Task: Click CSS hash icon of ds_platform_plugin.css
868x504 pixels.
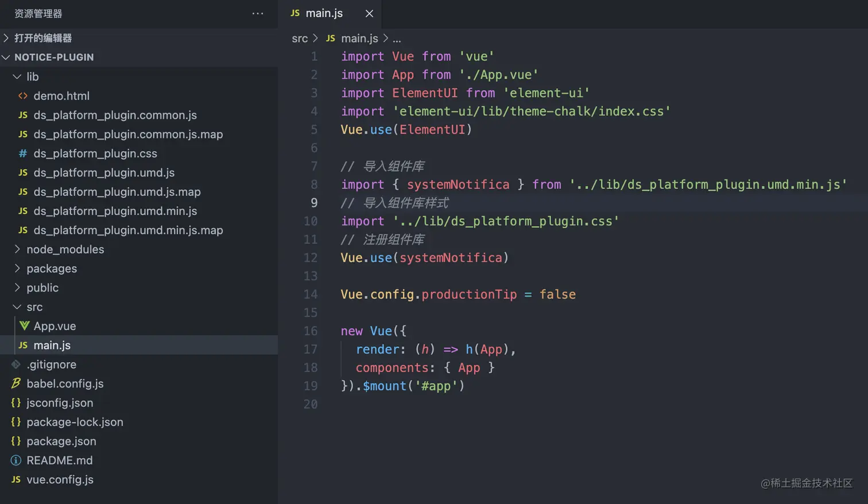Action: [x=23, y=153]
